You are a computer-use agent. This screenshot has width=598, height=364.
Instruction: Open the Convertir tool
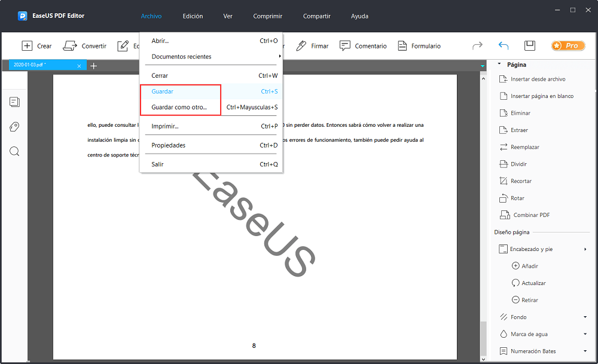85,46
